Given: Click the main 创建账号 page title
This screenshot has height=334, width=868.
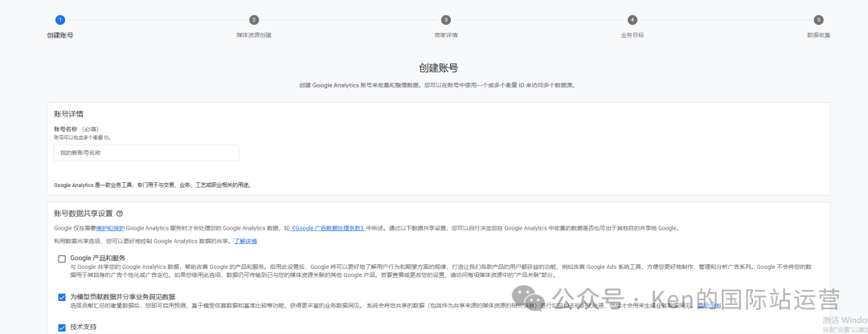Looking at the screenshot, I should pos(439,68).
